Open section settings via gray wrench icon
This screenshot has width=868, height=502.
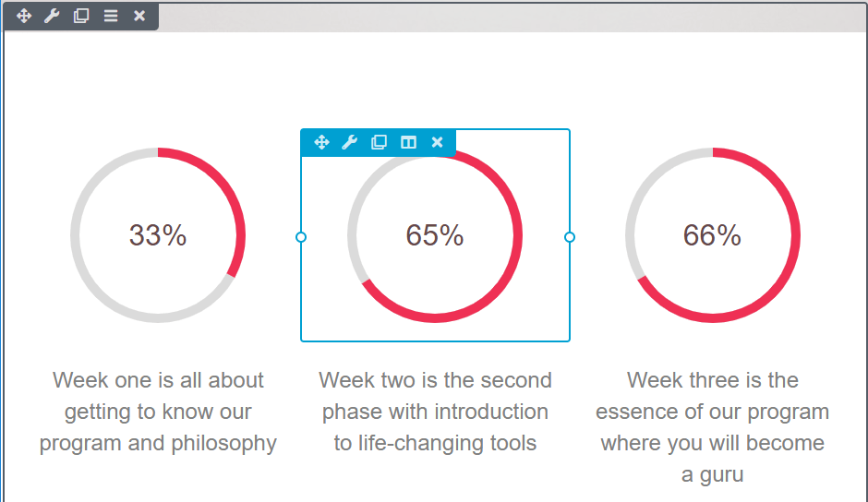(x=52, y=16)
